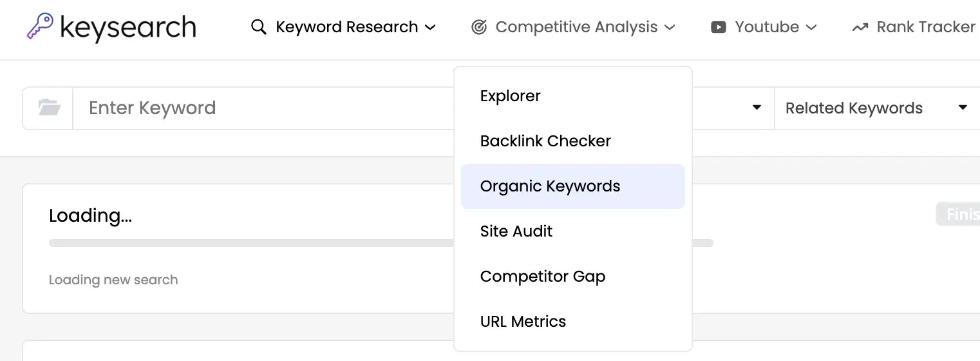The image size is (980, 361).
Task: Open URL Metrics tool
Action: coord(523,322)
